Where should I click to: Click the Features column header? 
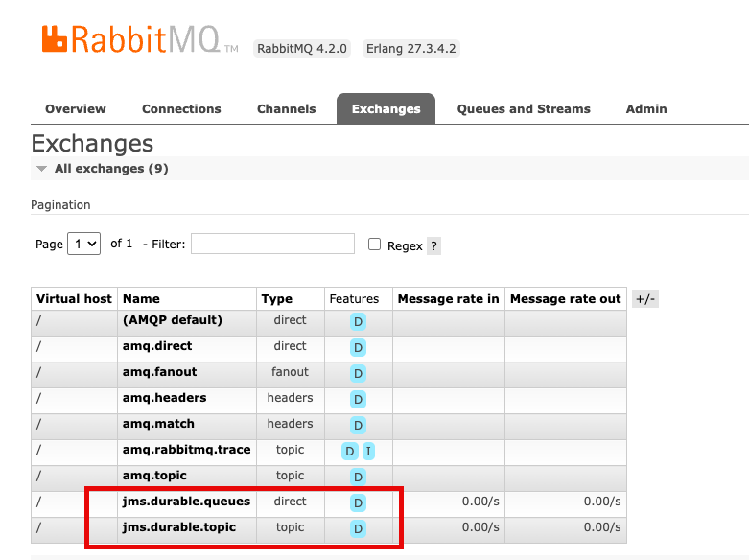coord(354,299)
